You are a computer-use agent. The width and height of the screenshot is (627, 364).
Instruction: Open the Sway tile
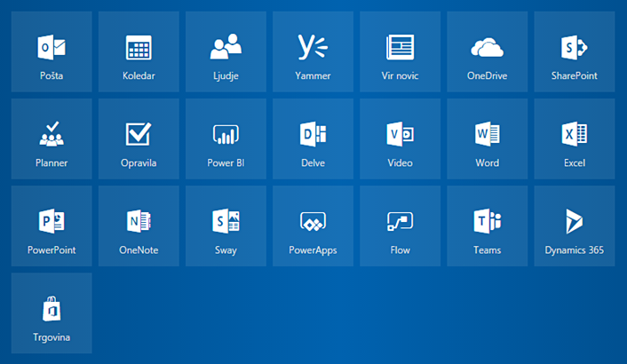pos(226,226)
